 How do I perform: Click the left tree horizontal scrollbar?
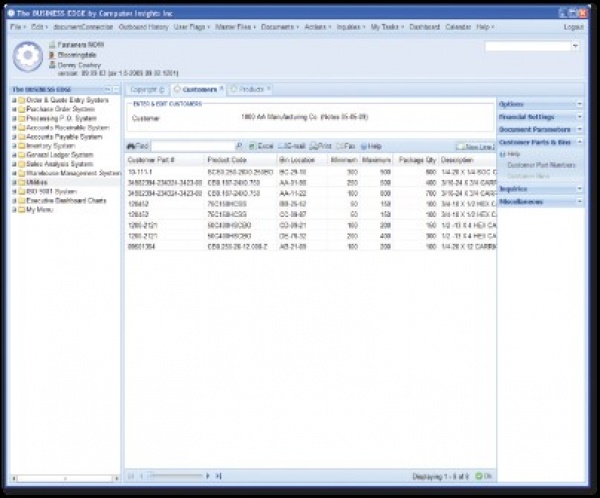pyautogui.click(x=65, y=478)
